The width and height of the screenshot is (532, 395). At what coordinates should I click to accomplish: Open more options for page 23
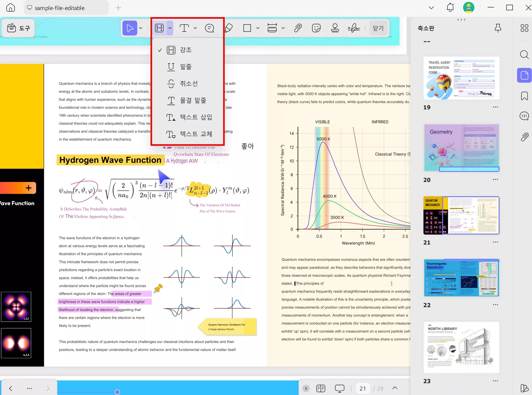[495, 381]
